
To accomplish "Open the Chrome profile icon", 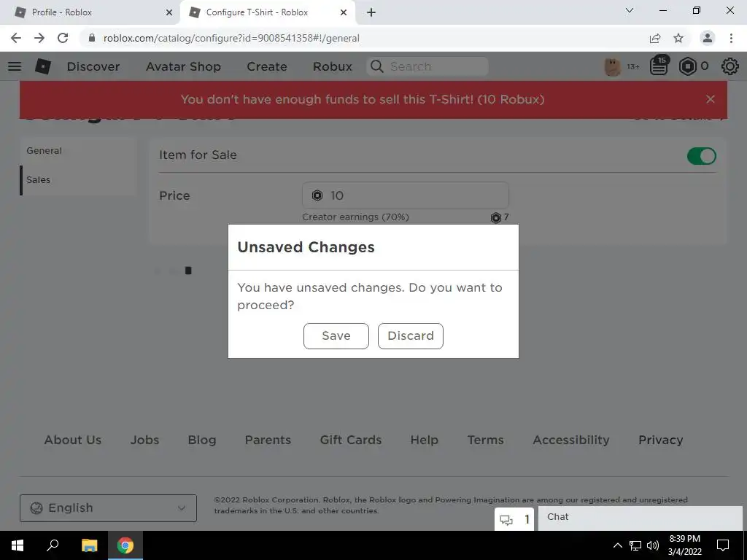I will coord(708,38).
